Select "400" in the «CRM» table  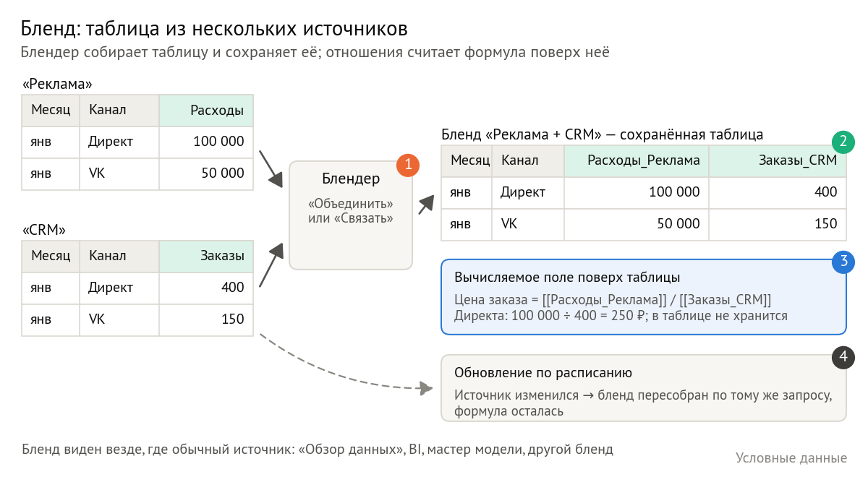point(206,288)
